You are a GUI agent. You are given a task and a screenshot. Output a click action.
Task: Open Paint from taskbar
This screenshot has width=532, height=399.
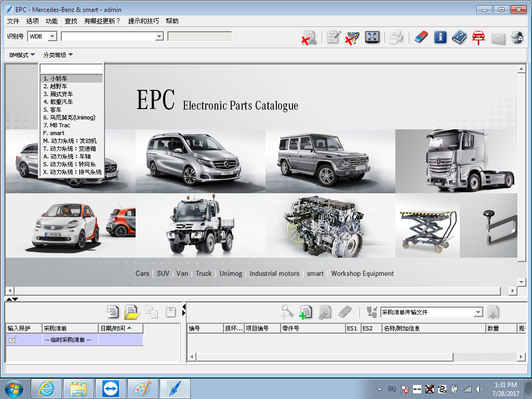143,389
